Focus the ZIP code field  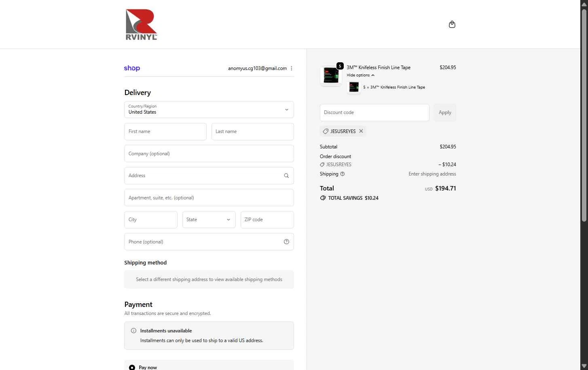pos(267,220)
